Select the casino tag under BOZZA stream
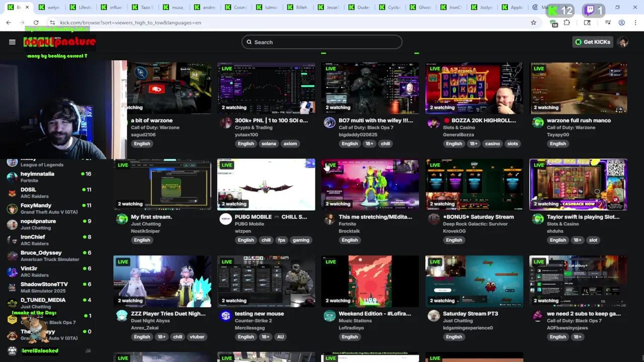The height and width of the screenshot is (362, 644). pyautogui.click(x=493, y=144)
